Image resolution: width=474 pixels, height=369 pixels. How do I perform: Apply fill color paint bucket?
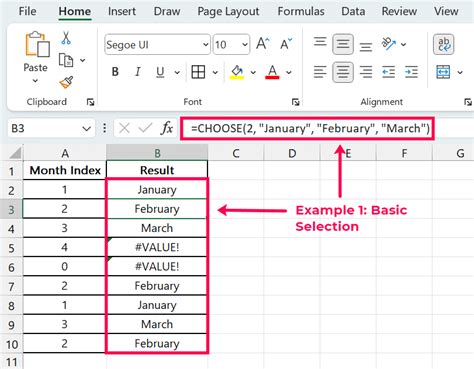pyautogui.click(x=237, y=72)
